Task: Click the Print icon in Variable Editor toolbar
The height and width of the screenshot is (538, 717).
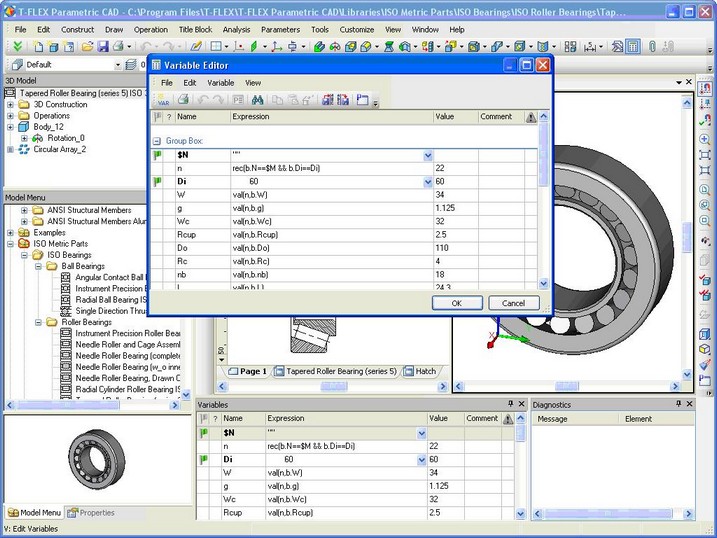Action: pyautogui.click(x=184, y=99)
